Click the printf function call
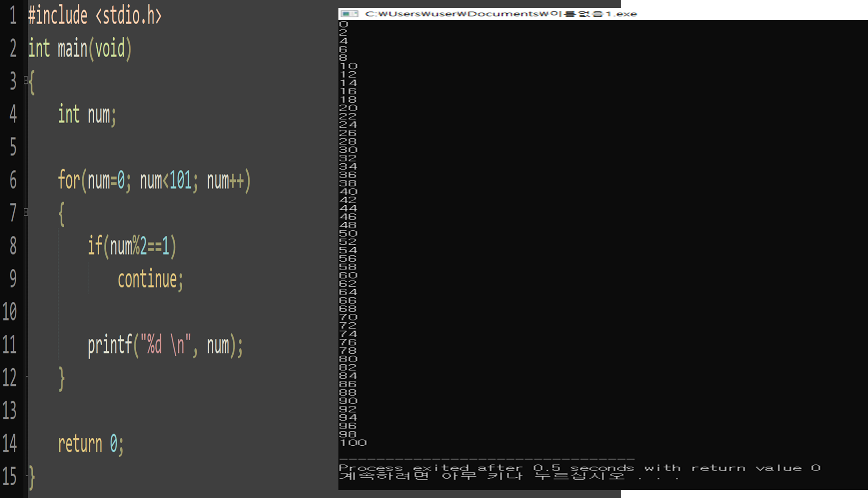 tap(110, 345)
